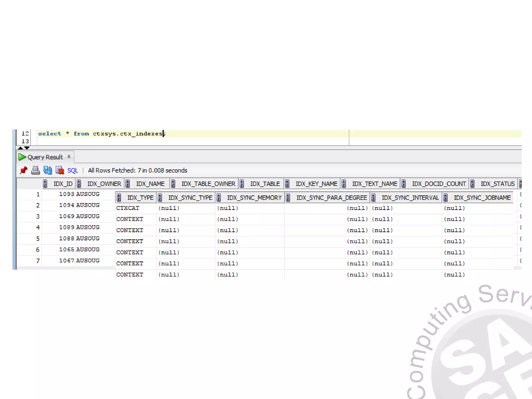This screenshot has height=399, width=532.
Task: Click the IDX_DOCID_COUNT column header
Action: [438, 184]
